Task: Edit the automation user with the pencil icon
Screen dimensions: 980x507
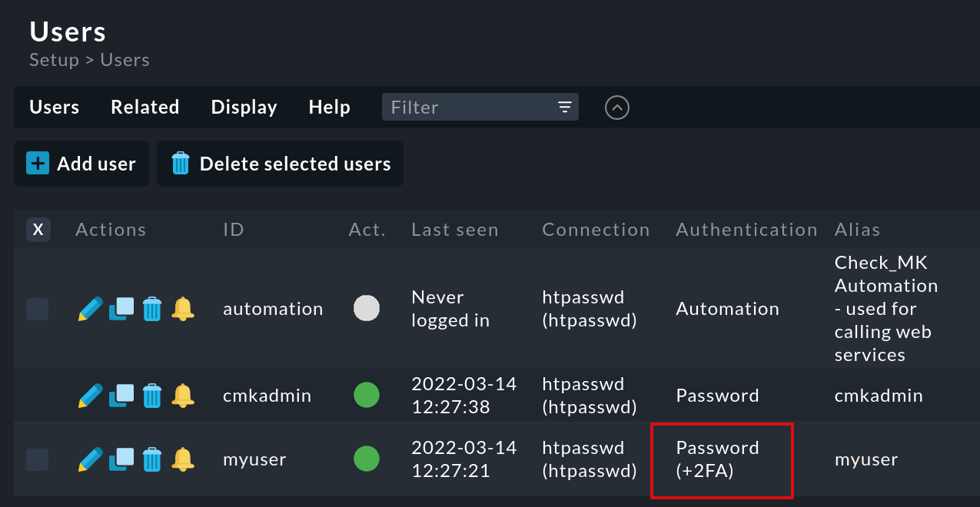Action: [90, 308]
